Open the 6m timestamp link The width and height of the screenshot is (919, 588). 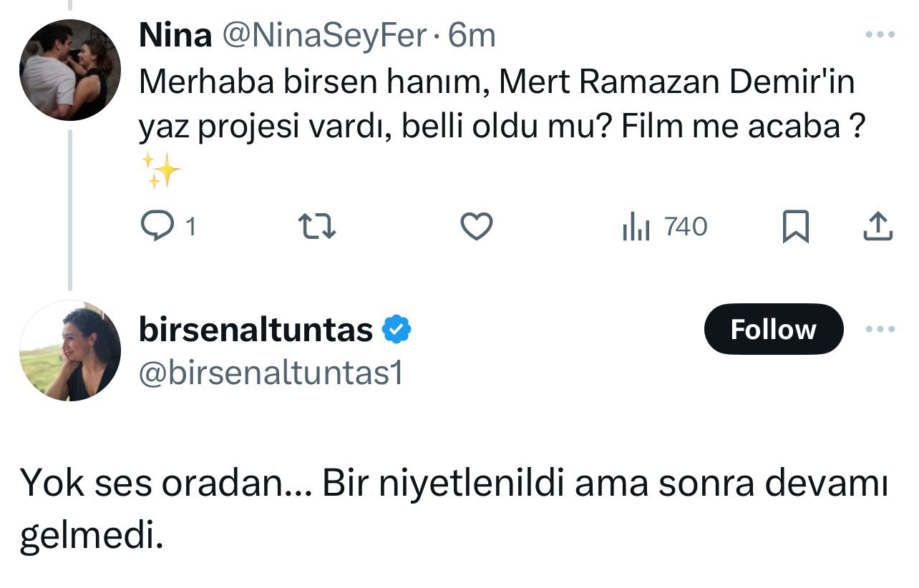472,36
